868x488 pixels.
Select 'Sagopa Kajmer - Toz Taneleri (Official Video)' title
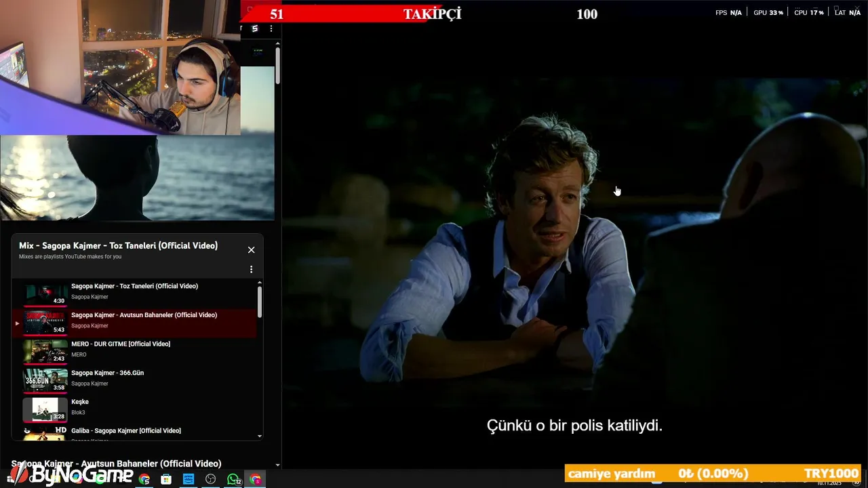tap(134, 286)
